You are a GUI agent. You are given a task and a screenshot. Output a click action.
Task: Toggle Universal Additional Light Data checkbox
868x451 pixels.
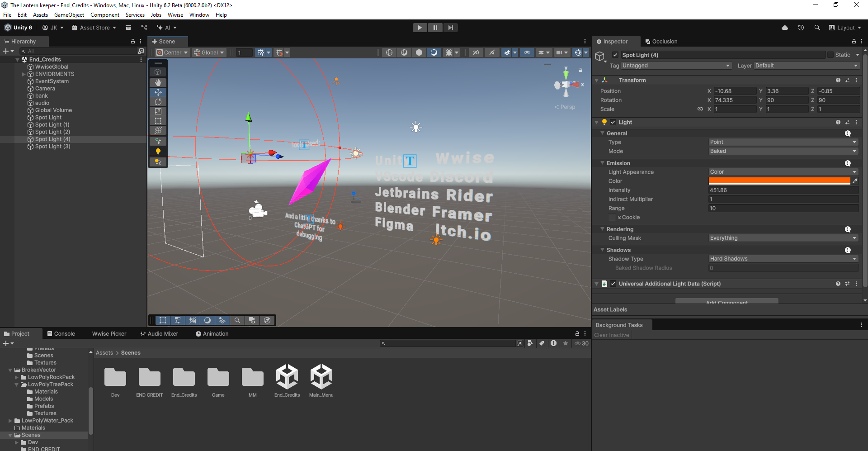[x=613, y=284]
